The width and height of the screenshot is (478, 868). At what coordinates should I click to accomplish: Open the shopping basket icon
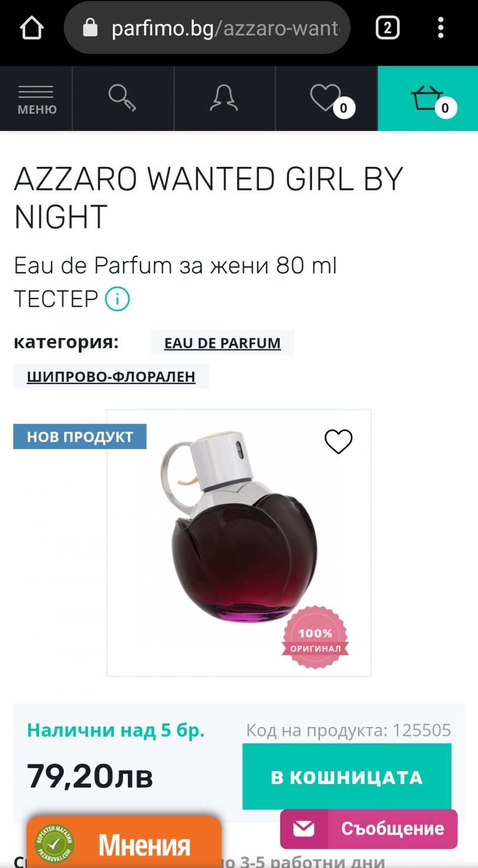click(428, 98)
